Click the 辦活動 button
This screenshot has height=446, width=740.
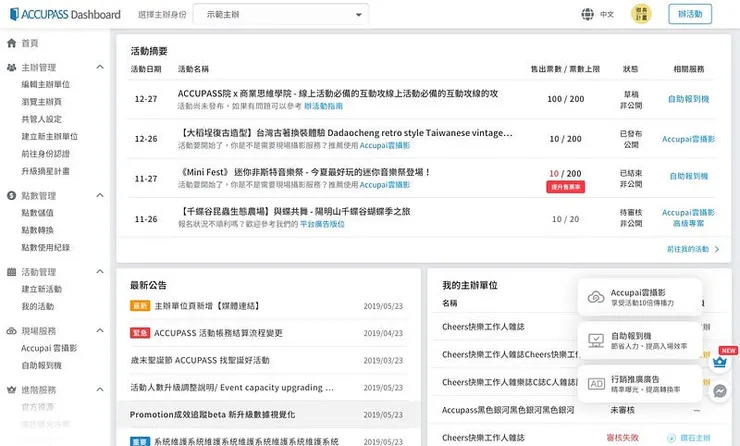(690, 14)
